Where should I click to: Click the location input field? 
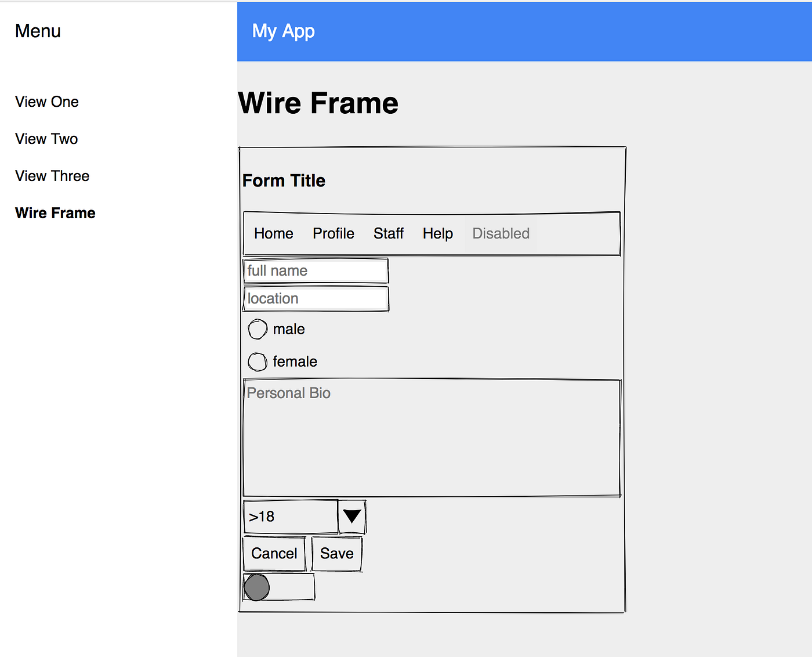pos(315,298)
